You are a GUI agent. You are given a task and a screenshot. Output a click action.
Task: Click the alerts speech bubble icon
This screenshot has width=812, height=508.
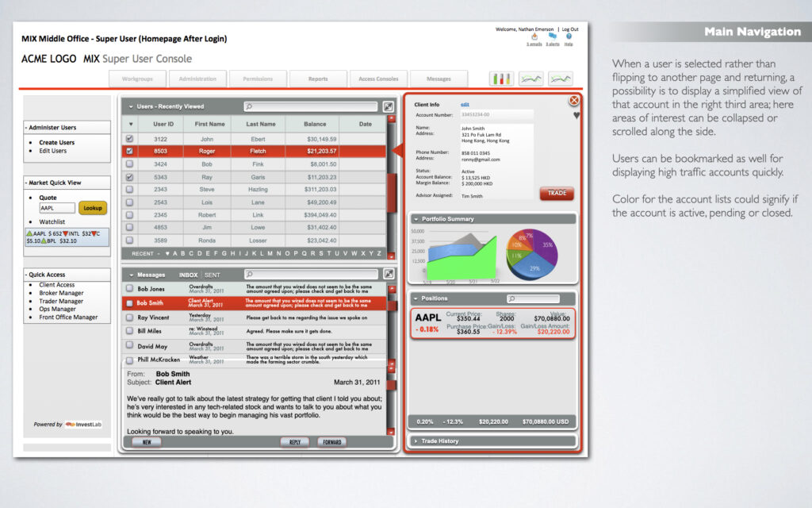pyautogui.click(x=552, y=37)
